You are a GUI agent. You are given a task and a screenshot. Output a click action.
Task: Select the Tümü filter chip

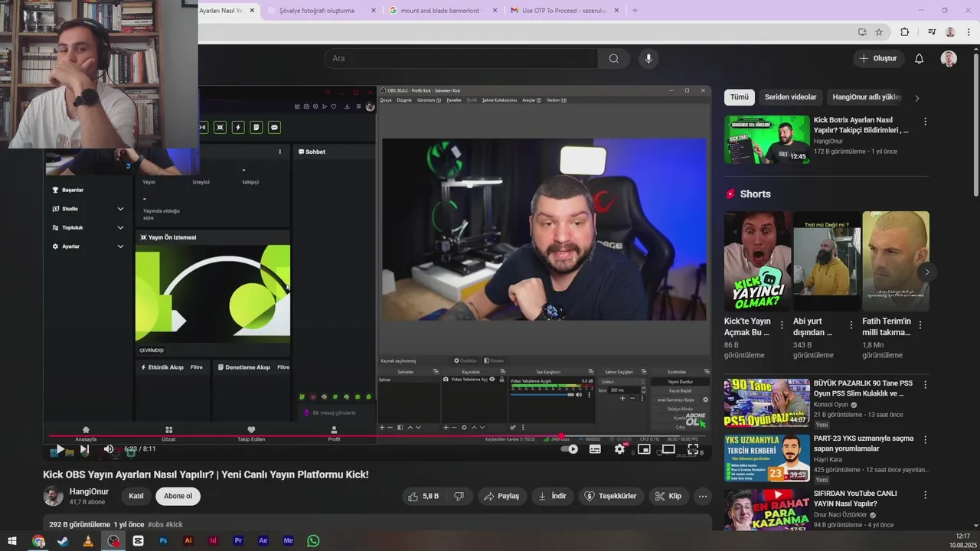pos(739,97)
